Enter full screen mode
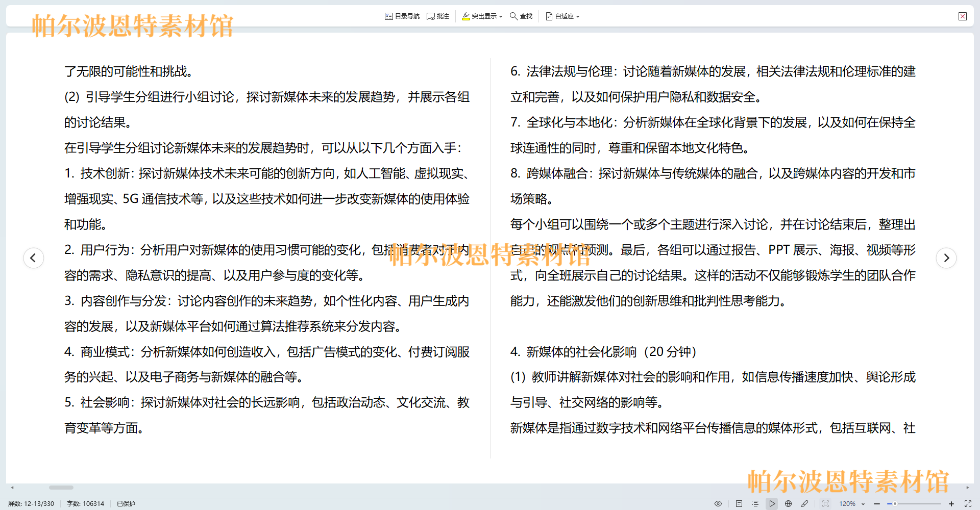The height and width of the screenshot is (510, 980). pos(968,503)
